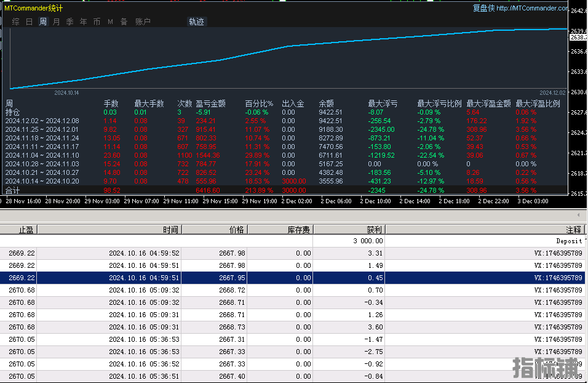The width and height of the screenshot is (588, 383).
Task: Click the 库存费 swap column header
Action: 300,230
